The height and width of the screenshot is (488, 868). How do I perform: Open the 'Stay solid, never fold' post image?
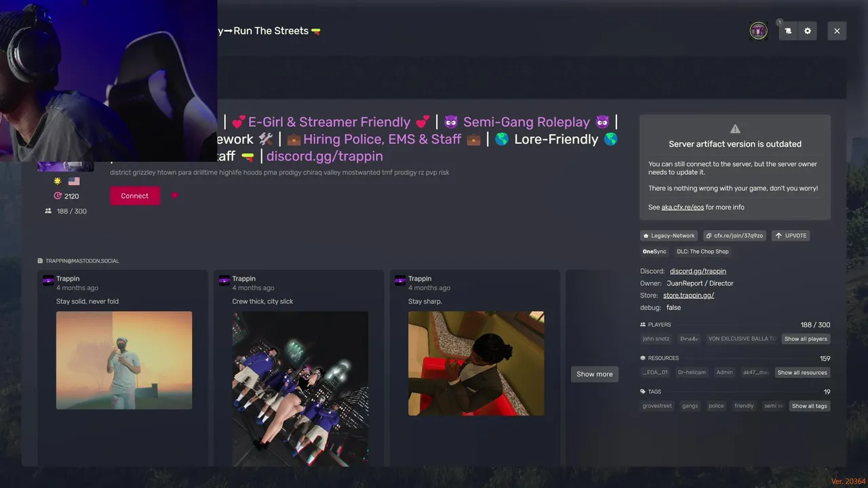124,361
